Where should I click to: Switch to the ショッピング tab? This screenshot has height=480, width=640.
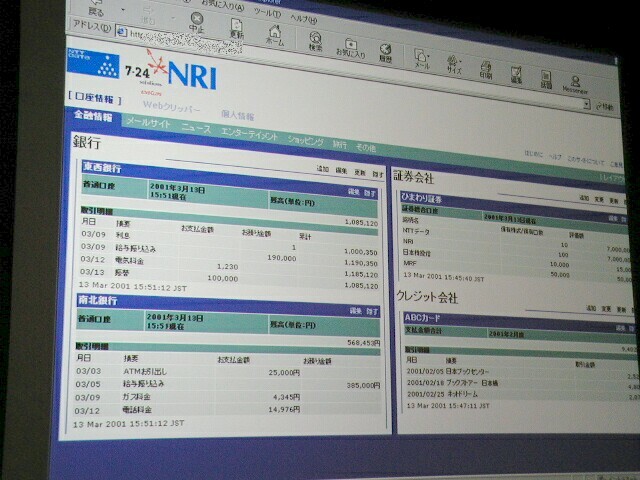tap(305, 140)
